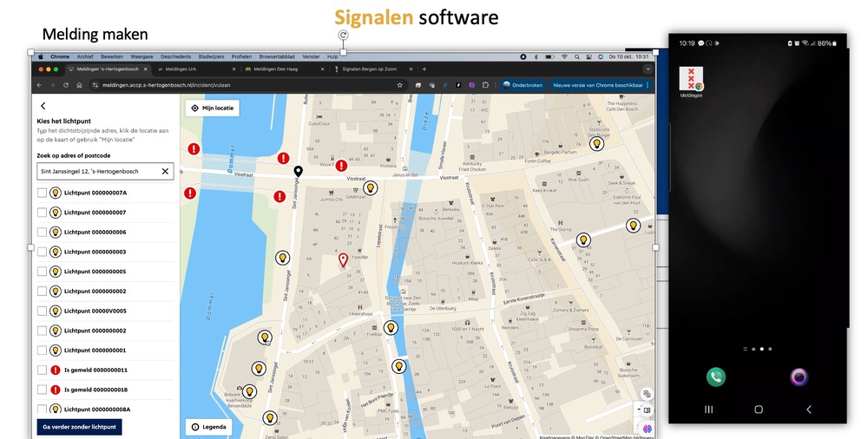Click the Chrome back arrow

(39, 85)
